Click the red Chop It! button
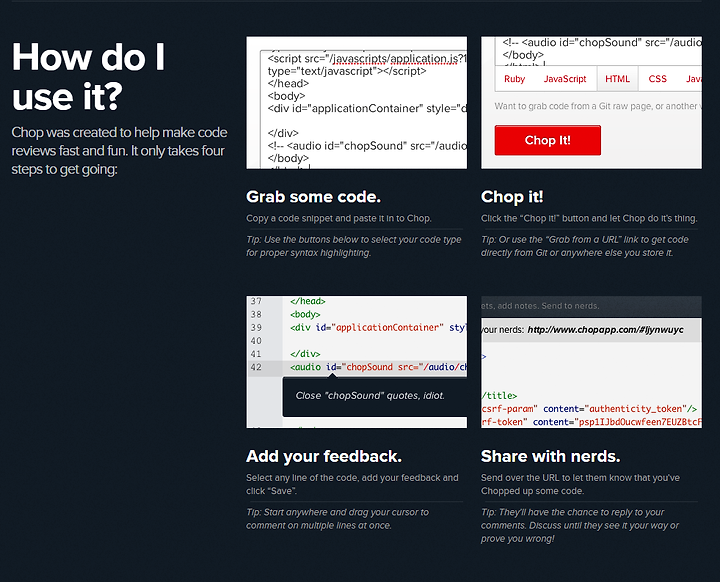 (x=547, y=140)
